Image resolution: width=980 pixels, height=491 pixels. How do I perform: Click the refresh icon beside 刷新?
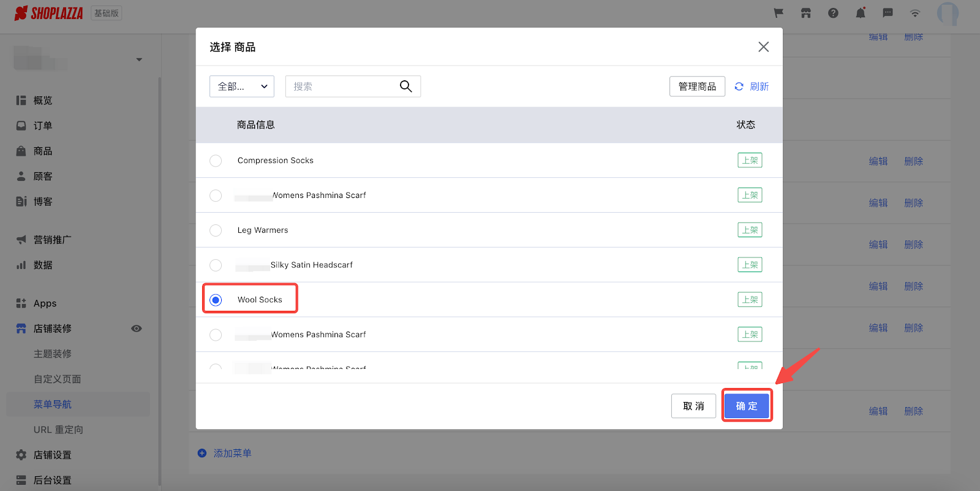739,86
